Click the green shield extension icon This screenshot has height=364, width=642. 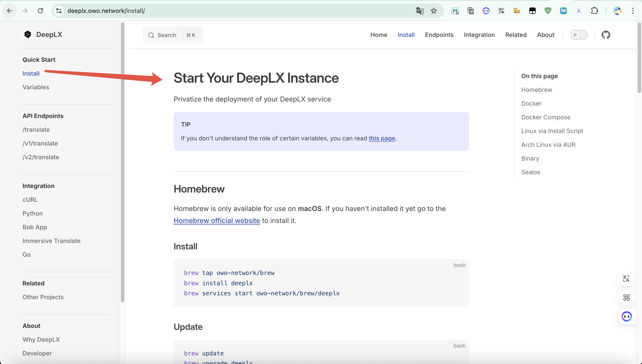click(x=548, y=11)
